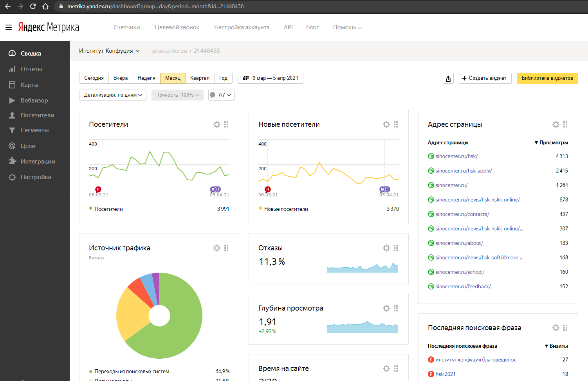Open the hamburger menu beside the Yandex logo

coord(9,27)
